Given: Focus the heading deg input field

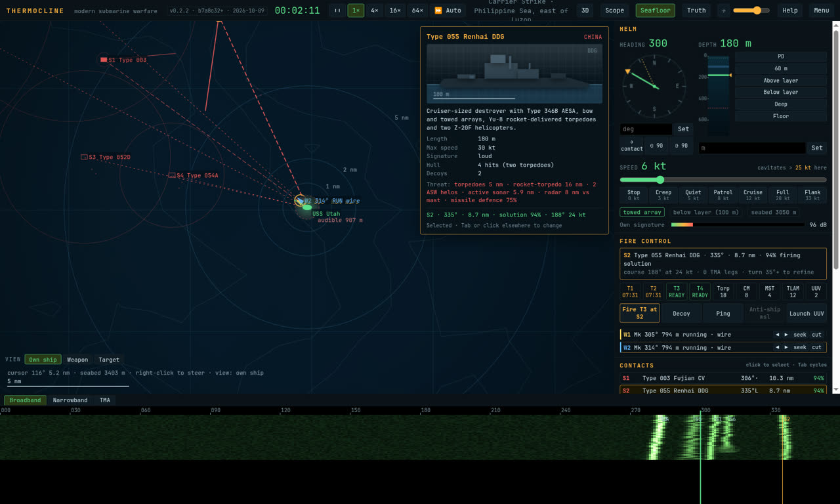Looking at the screenshot, I should tap(646, 129).
